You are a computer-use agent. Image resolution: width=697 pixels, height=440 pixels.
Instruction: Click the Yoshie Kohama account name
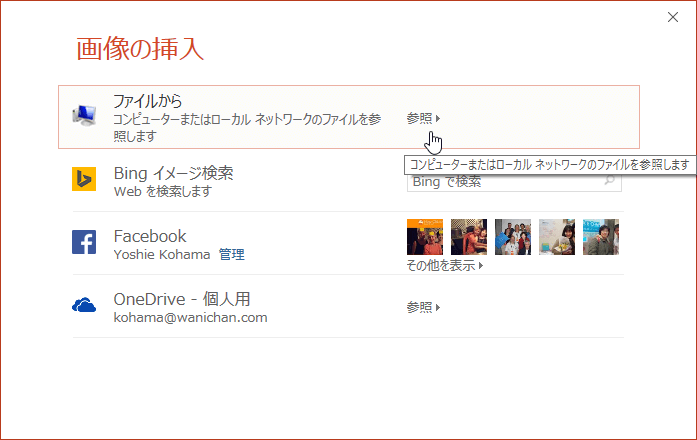[162, 255]
